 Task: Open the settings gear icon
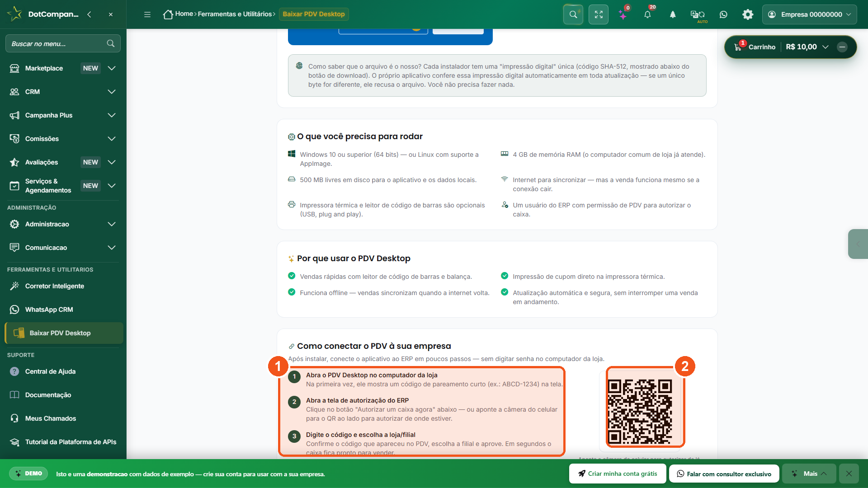tap(748, 14)
